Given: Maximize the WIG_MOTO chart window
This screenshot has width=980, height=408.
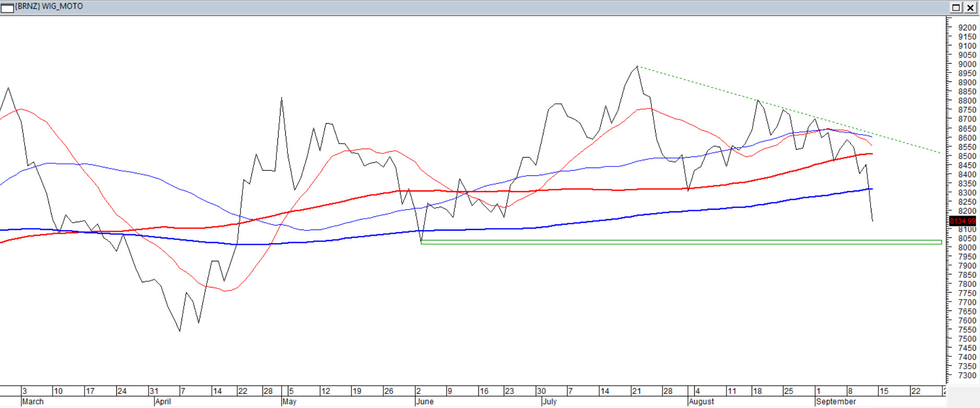Looking at the screenshot, I should [x=956, y=7].
